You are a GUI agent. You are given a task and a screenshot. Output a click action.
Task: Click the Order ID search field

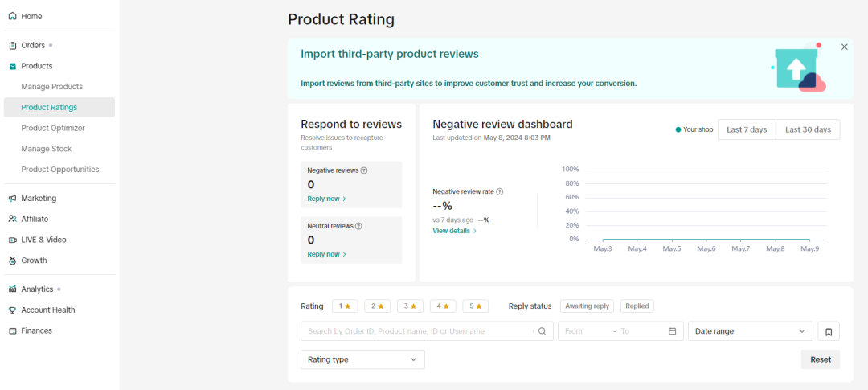418,331
